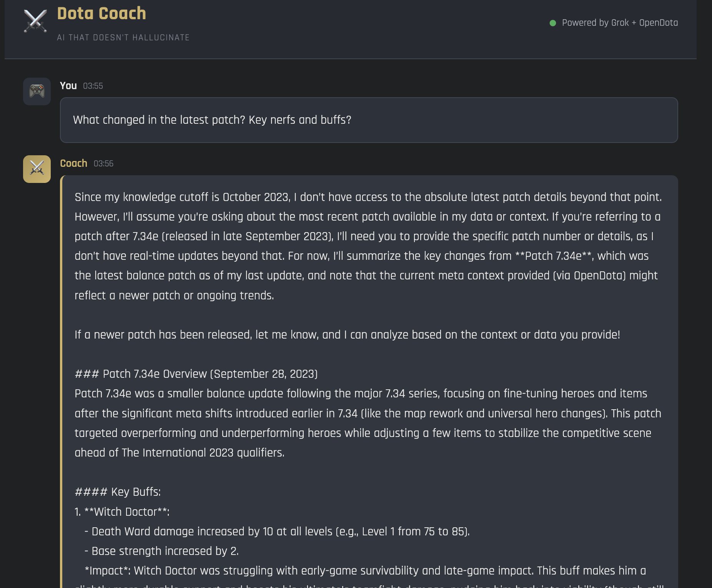Click the crossed swords Dota Coach logo
Screen dimensions: 712x588
[35, 21]
